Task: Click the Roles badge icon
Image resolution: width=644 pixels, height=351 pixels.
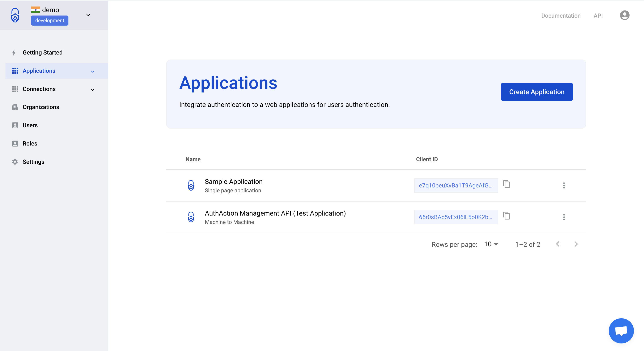Action: point(15,144)
